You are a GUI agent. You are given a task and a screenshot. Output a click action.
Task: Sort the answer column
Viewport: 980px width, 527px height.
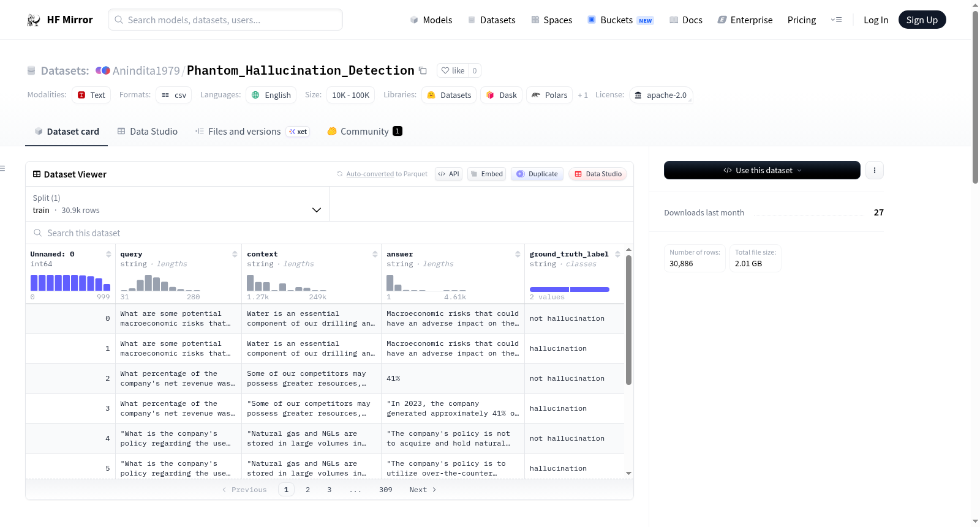pos(518,254)
